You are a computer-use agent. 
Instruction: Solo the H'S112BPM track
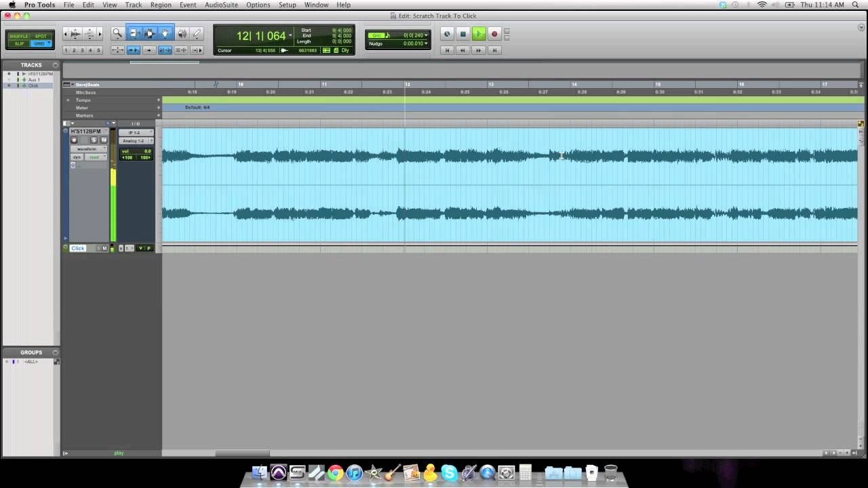pyautogui.click(x=94, y=140)
